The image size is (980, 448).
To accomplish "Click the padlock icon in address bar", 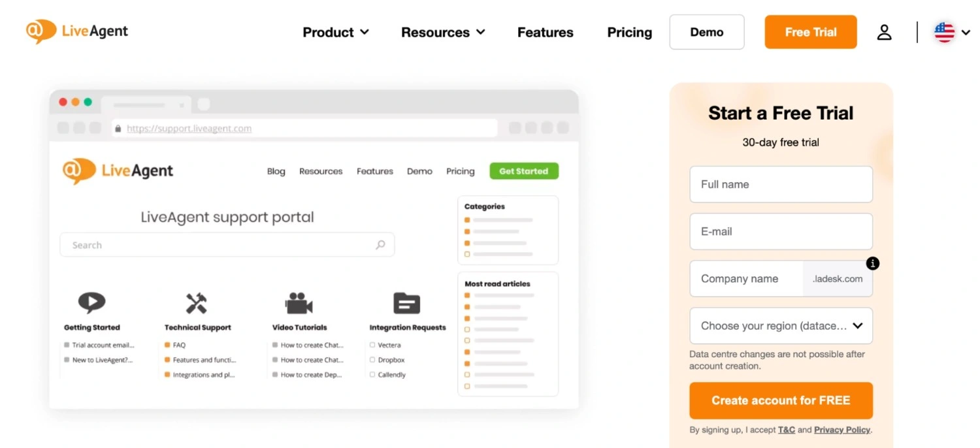I will tap(118, 129).
